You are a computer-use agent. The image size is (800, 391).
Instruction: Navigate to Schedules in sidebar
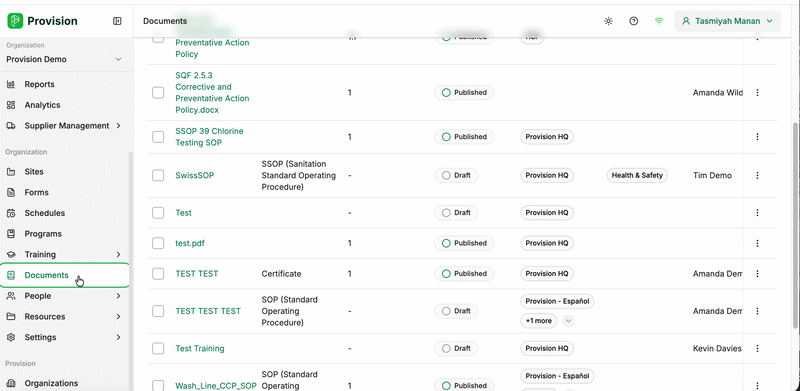(x=44, y=213)
